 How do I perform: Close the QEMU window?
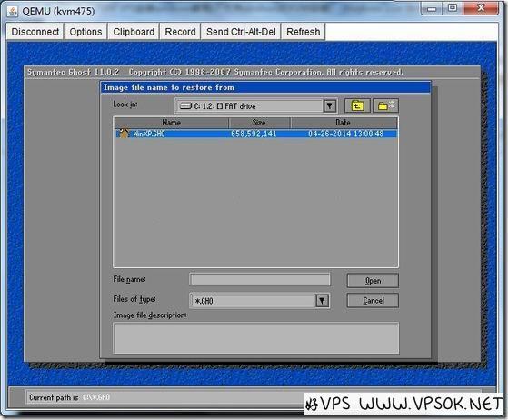(x=481, y=8)
